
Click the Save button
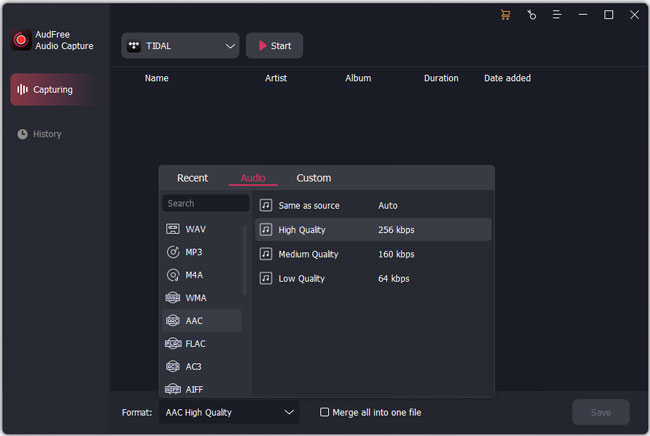601,412
